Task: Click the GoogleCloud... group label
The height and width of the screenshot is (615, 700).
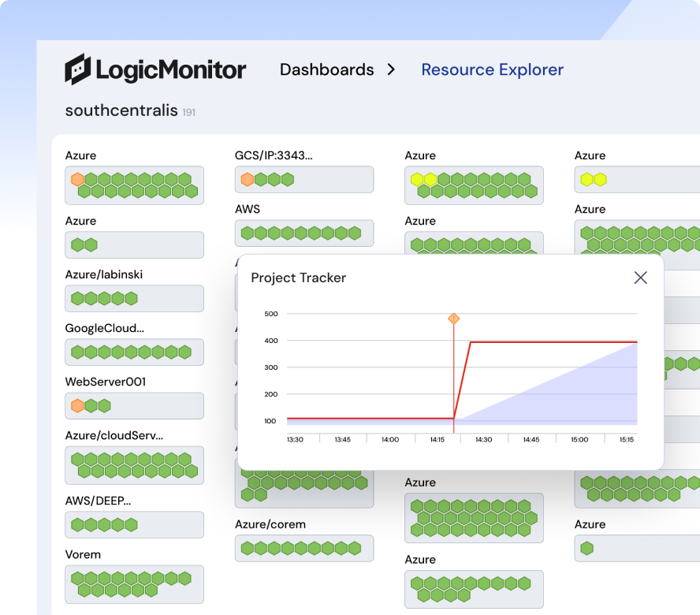Action: click(x=105, y=328)
